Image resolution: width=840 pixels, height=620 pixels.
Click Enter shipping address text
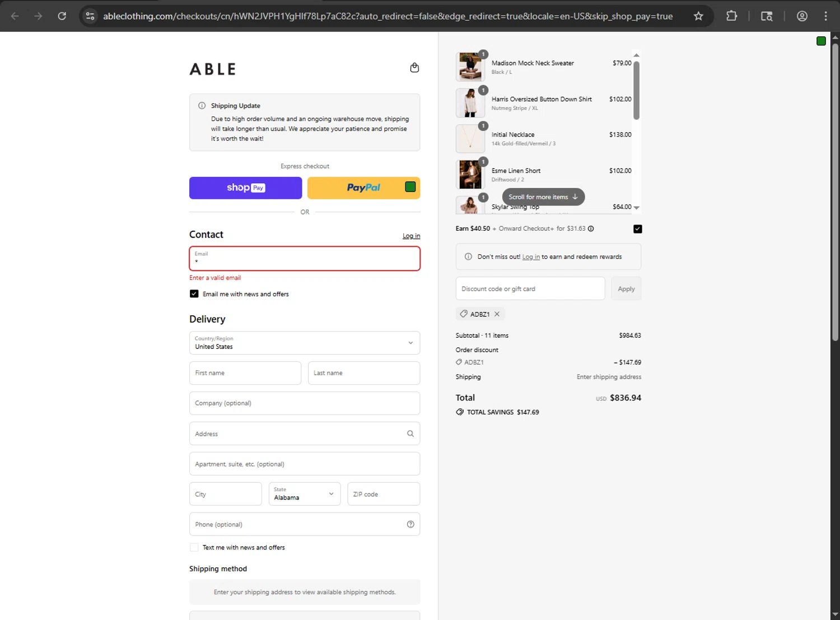click(609, 377)
